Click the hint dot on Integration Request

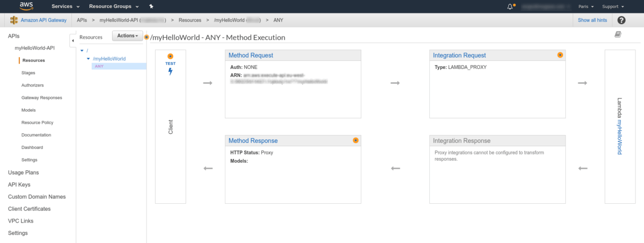coord(560,55)
